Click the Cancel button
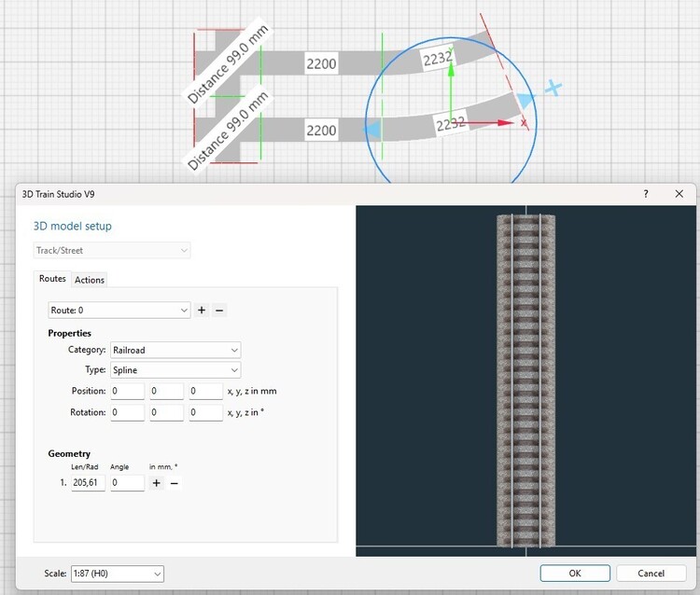 click(651, 574)
